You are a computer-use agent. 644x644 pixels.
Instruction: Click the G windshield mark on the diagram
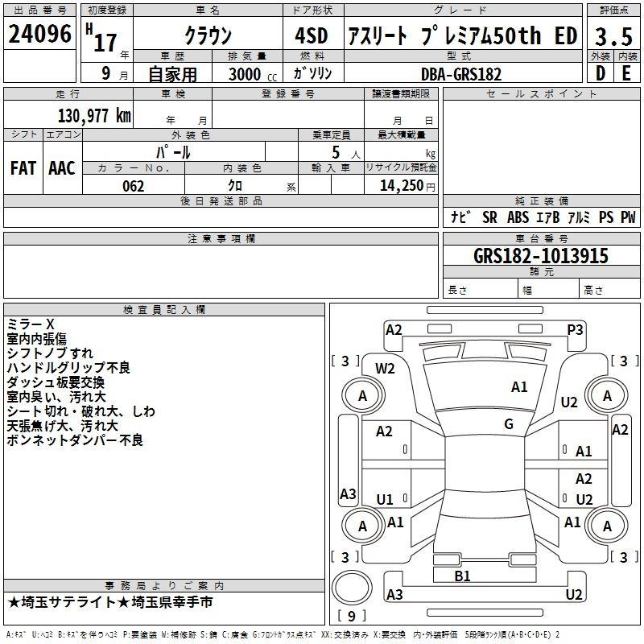tap(509, 424)
